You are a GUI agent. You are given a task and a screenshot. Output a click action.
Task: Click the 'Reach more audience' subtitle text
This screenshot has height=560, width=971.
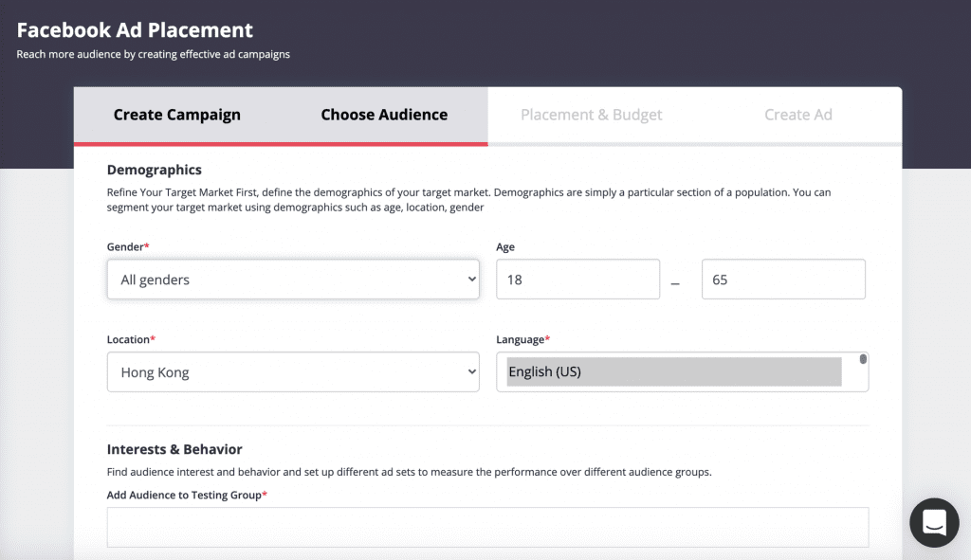[153, 54]
